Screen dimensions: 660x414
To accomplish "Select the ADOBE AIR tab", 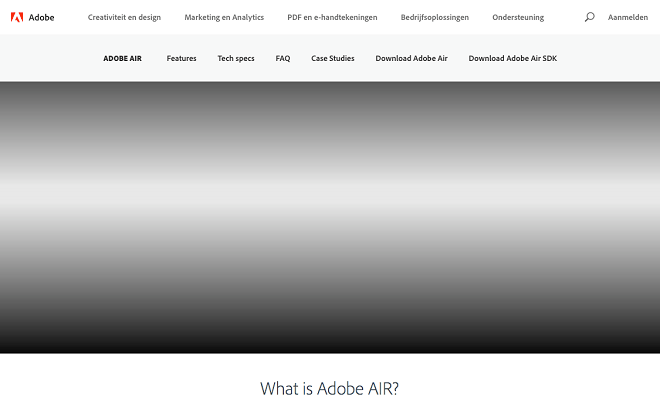I will (122, 58).
